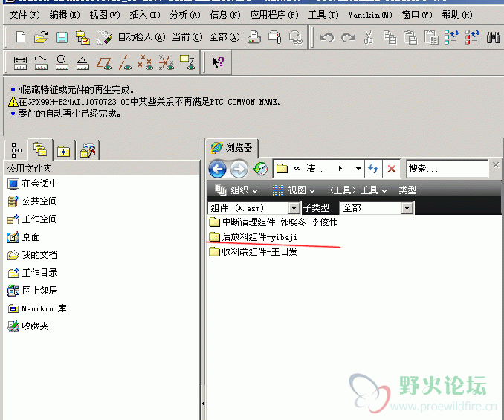504x420 pixels.
Task: Create a new file with the blank page icon
Action: (21, 37)
